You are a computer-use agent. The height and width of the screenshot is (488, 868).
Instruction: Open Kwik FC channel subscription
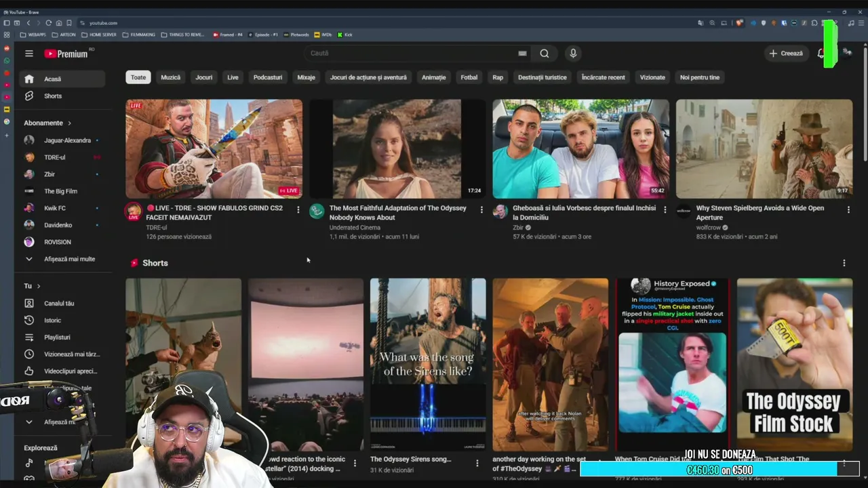pos(62,208)
